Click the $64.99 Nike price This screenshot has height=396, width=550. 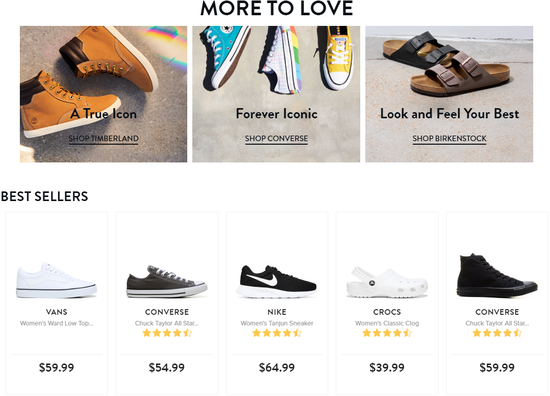click(x=277, y=368)
